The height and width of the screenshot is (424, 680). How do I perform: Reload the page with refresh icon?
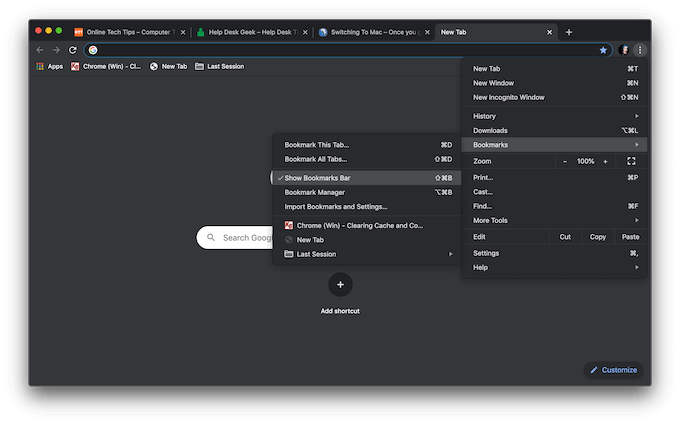pos(73,49)
